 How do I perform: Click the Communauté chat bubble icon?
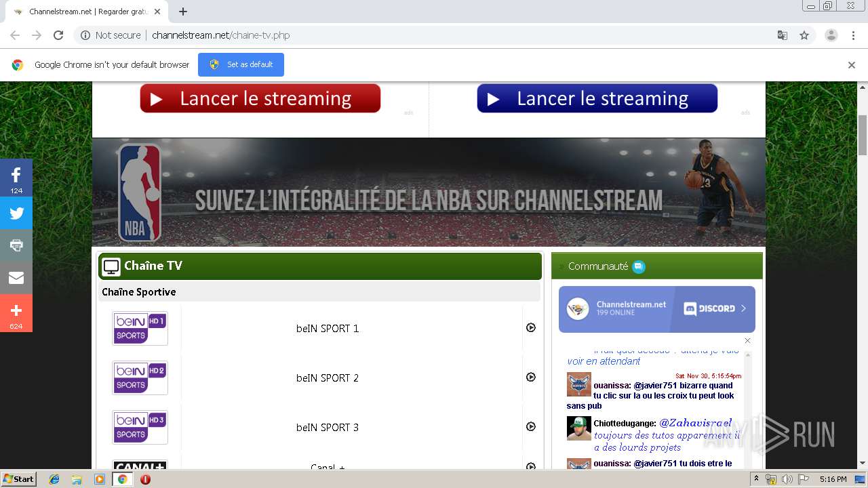pos(639,266)
